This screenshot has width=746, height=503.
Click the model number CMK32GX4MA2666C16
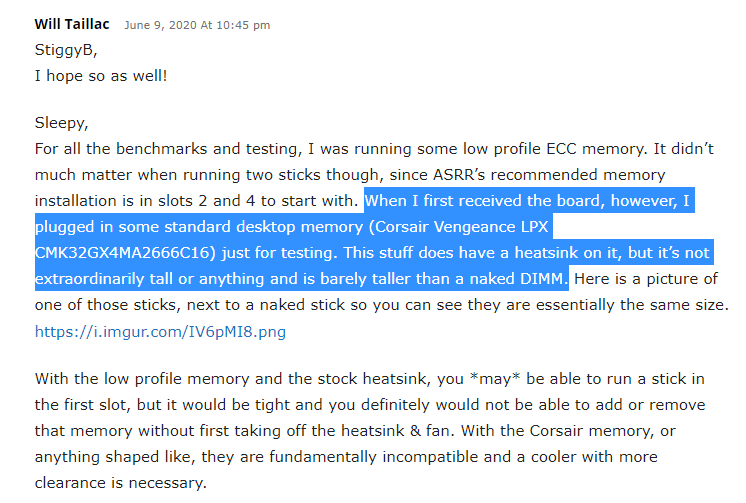coord(120,251)
